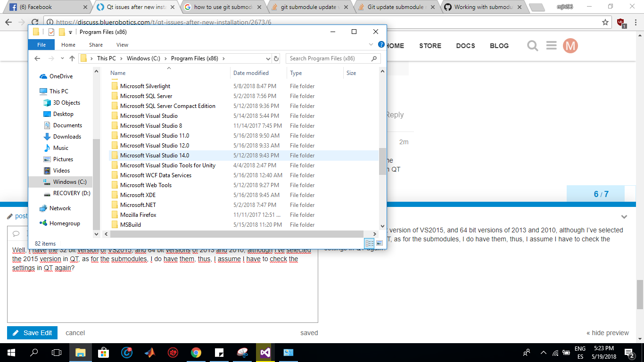644x362 pixels.
Task: Switch to the 'how to use git submod' tab
Action: coord(223,7)
